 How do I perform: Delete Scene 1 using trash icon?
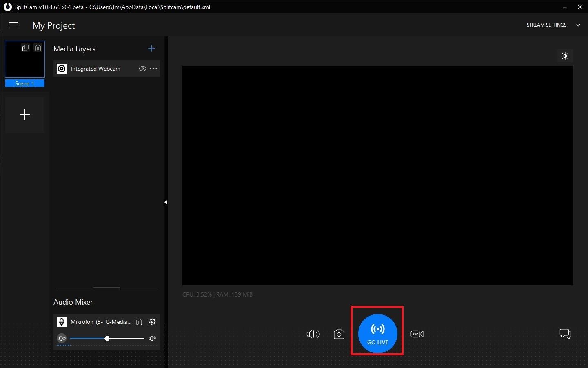(x=38, y=48)
